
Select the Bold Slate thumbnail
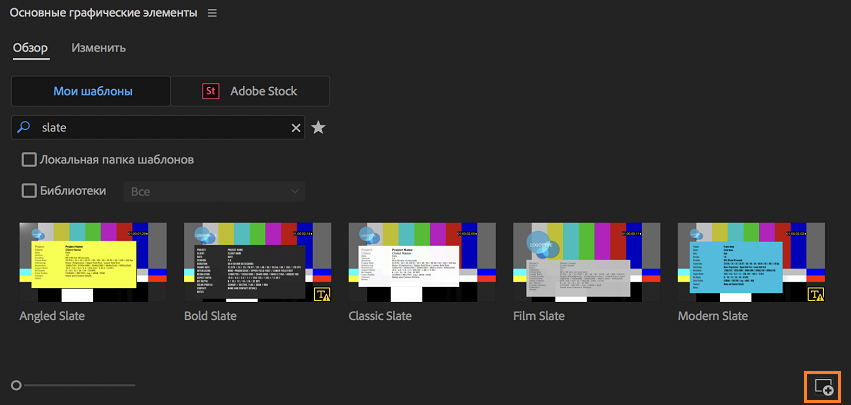pyautogui.click(x=258, y=262)
